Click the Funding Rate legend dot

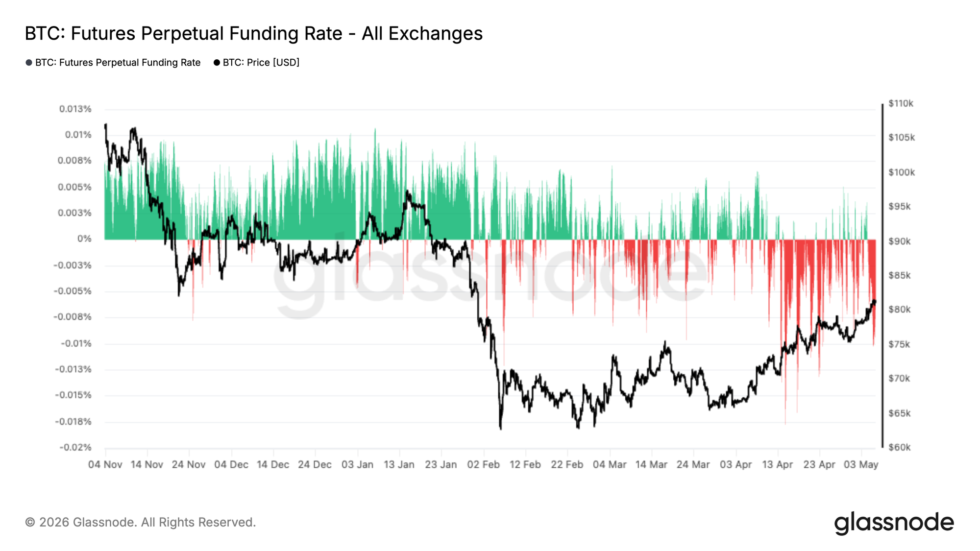point(29,63)
